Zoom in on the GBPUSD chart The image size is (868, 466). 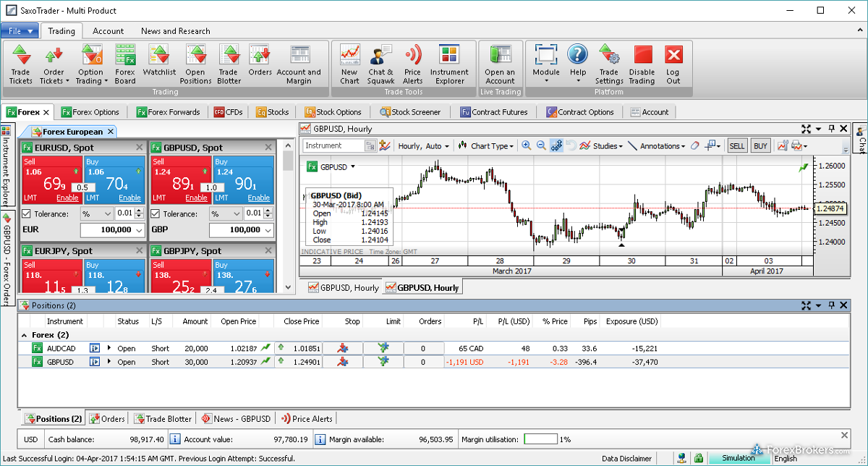point(527,145)
